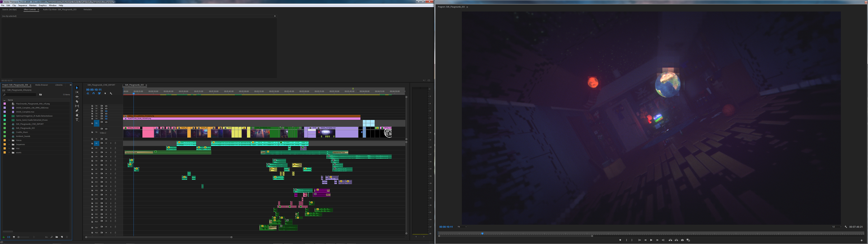Switch to Media Browser tab
Viewport: 868px width, 244px height.
42,85
